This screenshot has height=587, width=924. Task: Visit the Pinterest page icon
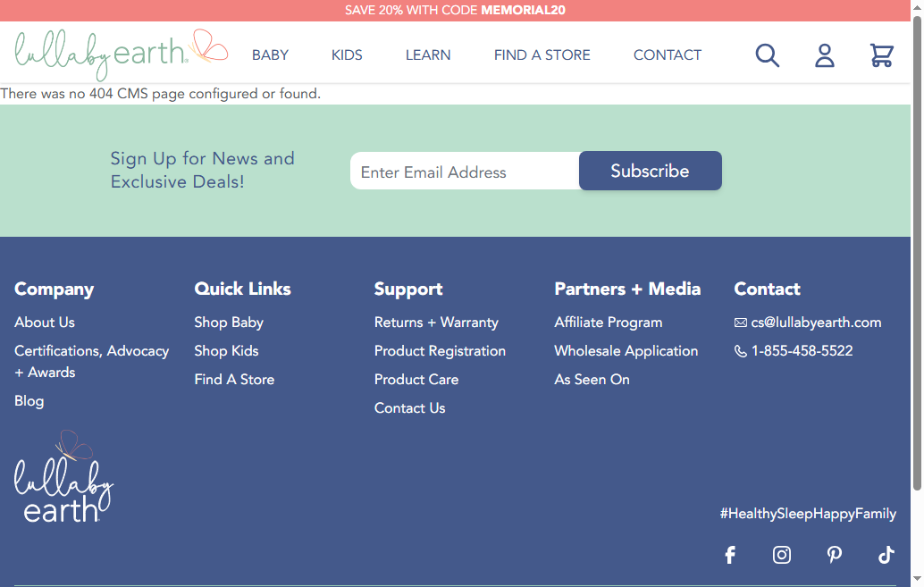tap(834, 555)
